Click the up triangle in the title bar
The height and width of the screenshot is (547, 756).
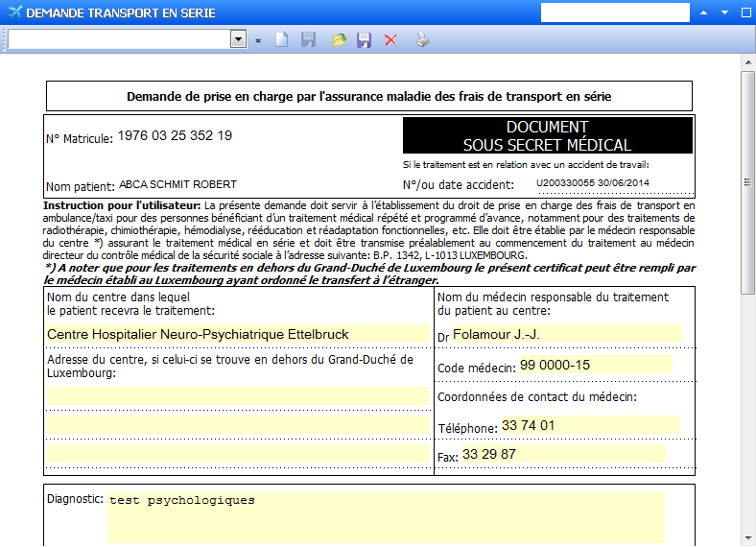click(x=703, y=13)
